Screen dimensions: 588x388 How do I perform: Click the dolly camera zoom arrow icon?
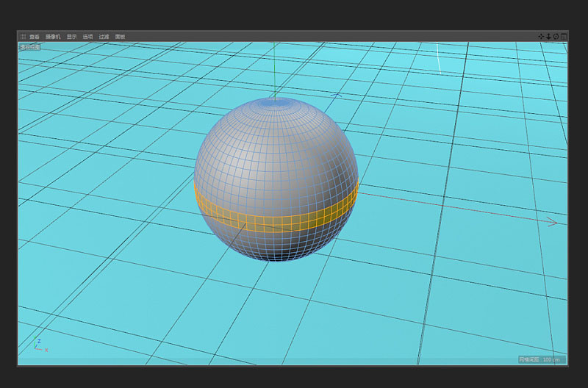point(548,36)
